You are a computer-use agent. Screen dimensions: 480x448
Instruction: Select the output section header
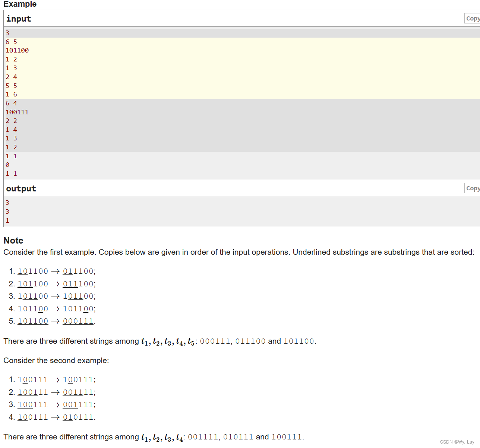21,188
